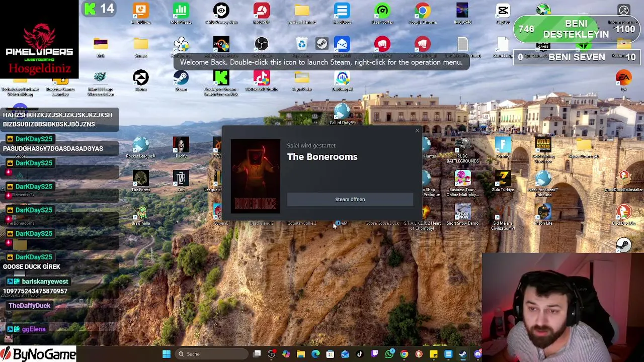The image size is (644, 362).
Task: Open the Windows Start menu
Action: click(167, 354)
